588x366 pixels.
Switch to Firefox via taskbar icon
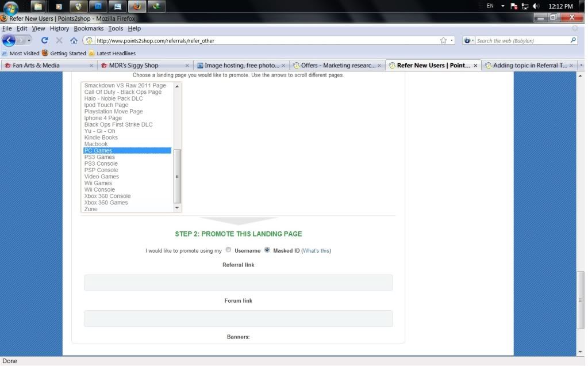tap(137, 6)
